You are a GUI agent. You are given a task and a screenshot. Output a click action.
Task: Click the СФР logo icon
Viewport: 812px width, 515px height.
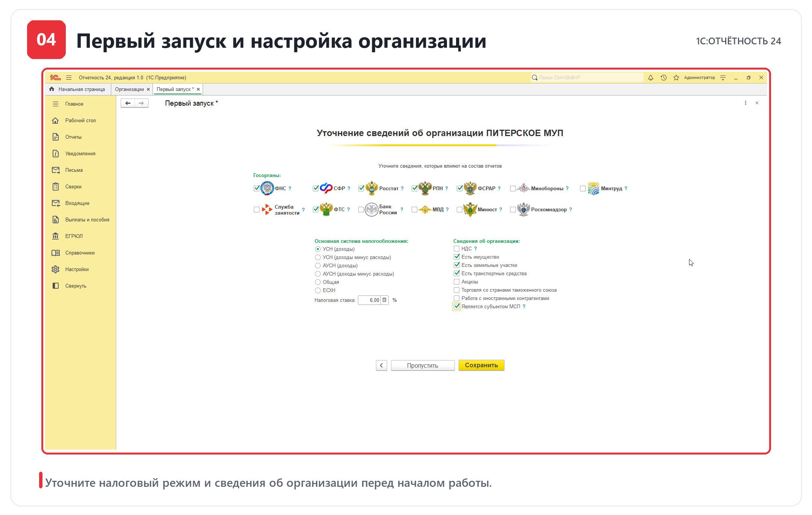point(326,188)
